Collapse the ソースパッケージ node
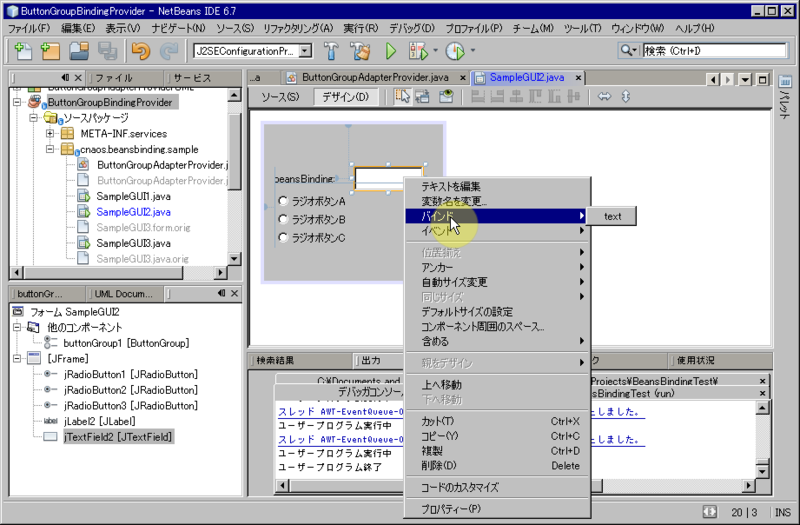Viewport: 800px width, 525px height. pyautogui.click(x=33, y=118)
